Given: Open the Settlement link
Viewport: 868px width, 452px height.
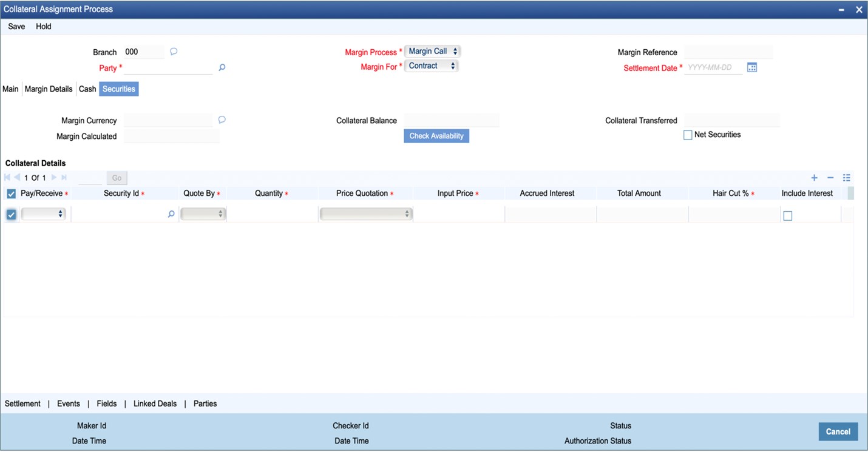Looking at the screenshot, I should coord(22,403).
